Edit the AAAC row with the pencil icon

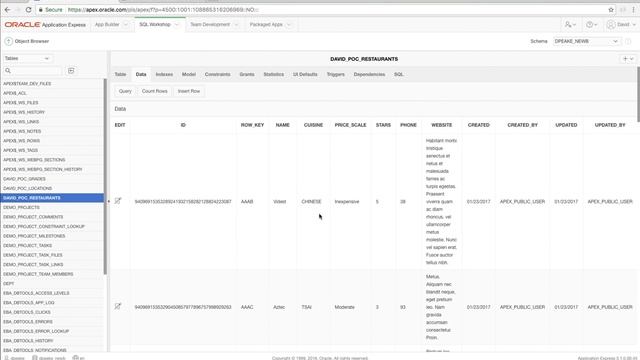[x=118, y=306]
